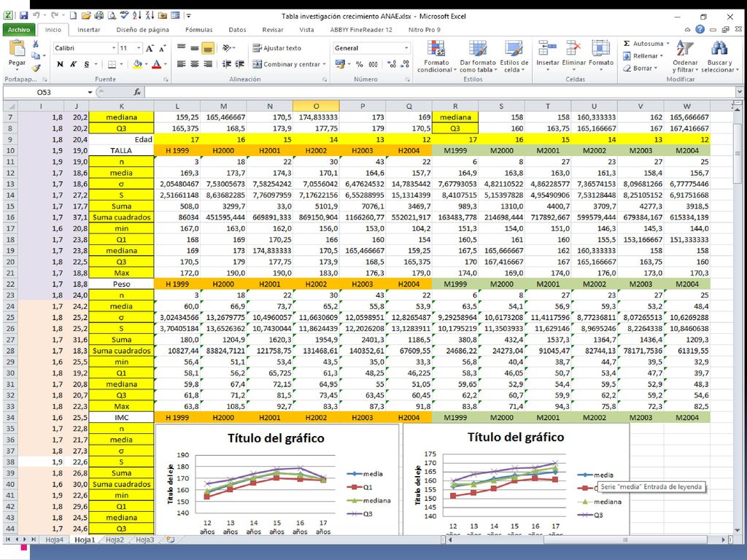
Task: Save the workbook with the floppy disk icon
Action: [23, 16]
